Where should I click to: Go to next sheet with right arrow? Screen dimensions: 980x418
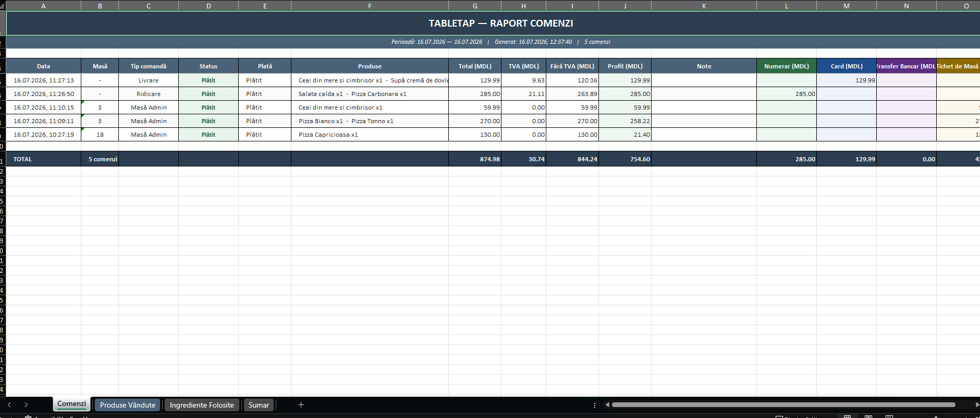(26, 405)
